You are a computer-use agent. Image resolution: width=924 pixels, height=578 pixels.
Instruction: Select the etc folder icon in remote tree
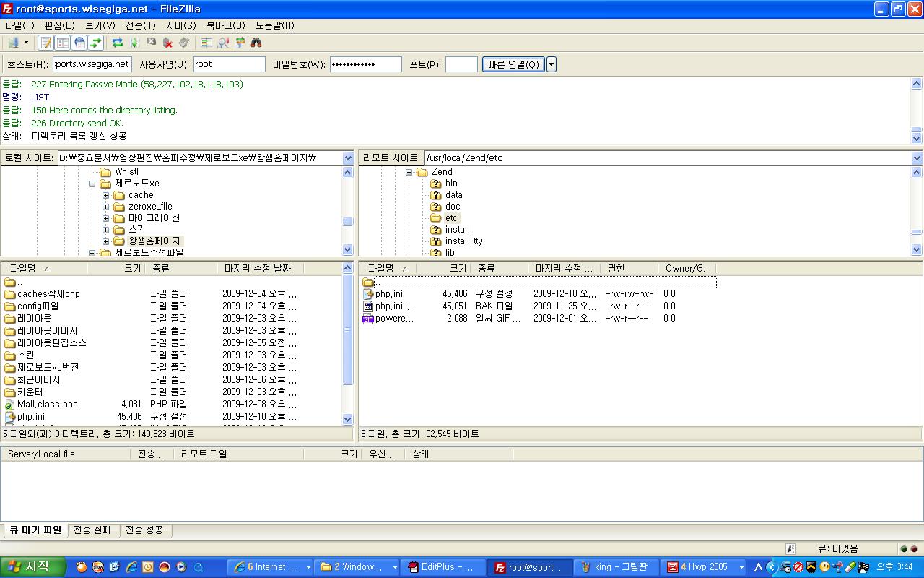[436, 217]
